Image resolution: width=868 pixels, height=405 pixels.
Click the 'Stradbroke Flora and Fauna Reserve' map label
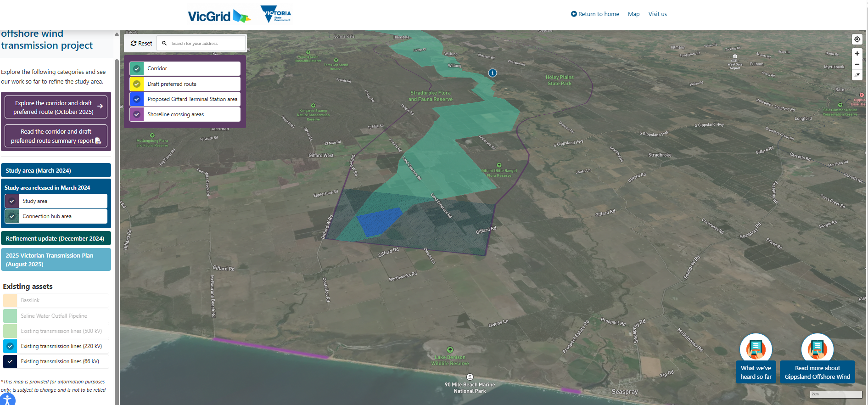pos(431,96)
